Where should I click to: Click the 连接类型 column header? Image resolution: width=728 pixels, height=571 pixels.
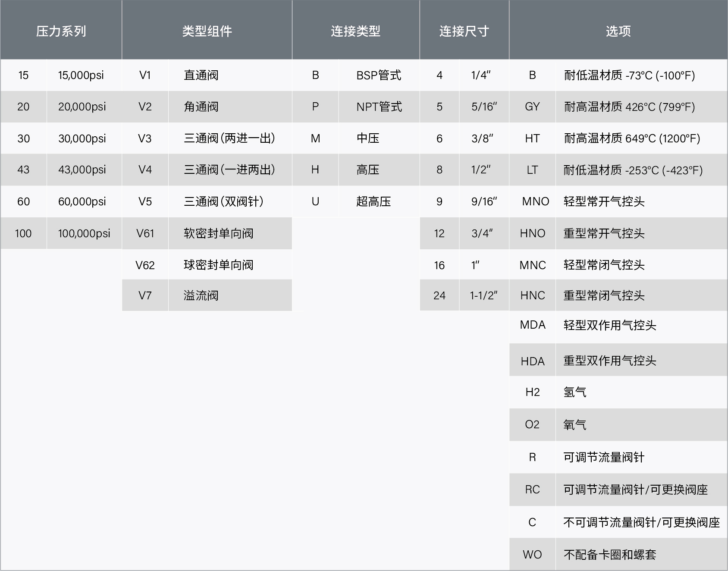click(x=355, y=30)
